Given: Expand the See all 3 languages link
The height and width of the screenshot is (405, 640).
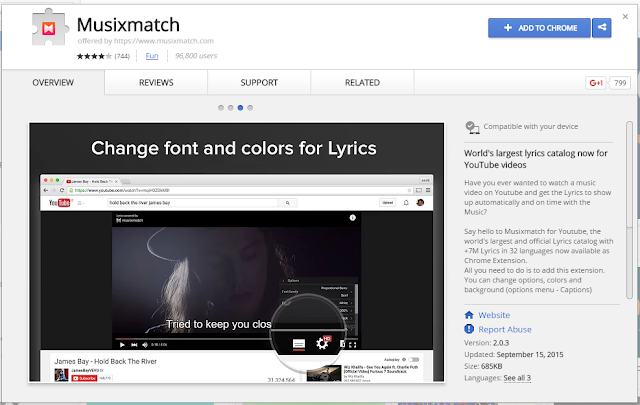Looking at the screenshot, I should pos(517,378).
